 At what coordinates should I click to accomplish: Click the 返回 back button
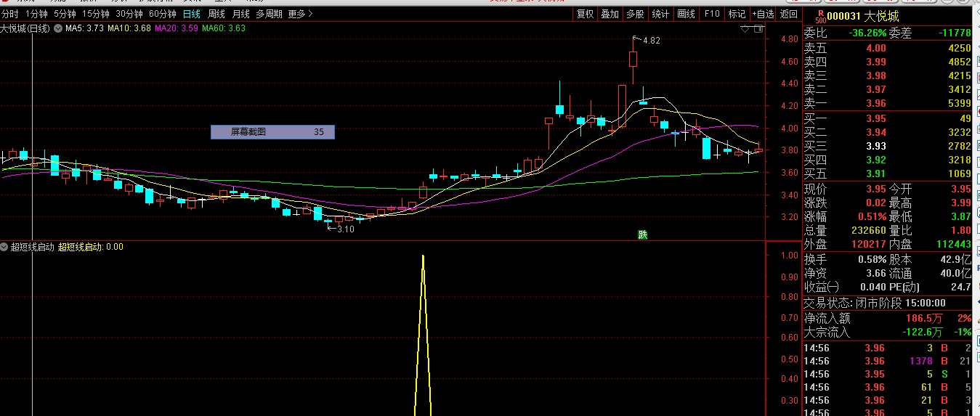point(788,14)
